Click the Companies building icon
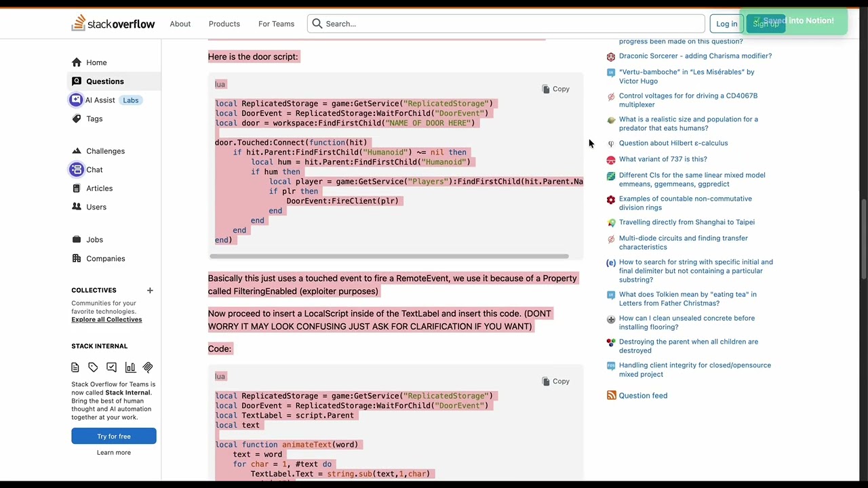 [77, 258]
